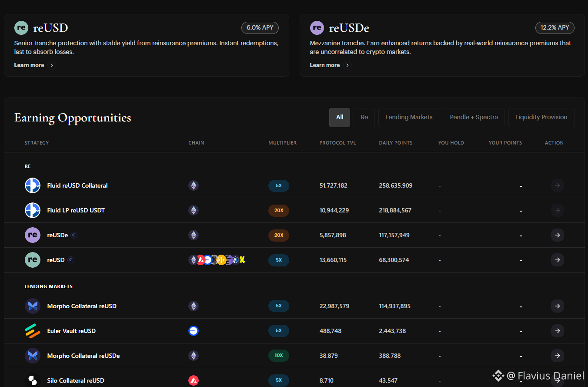The height and width of the screenshot is (387, 588).
Task: Switch to the Re filter tab
Action: click(364, 118)
